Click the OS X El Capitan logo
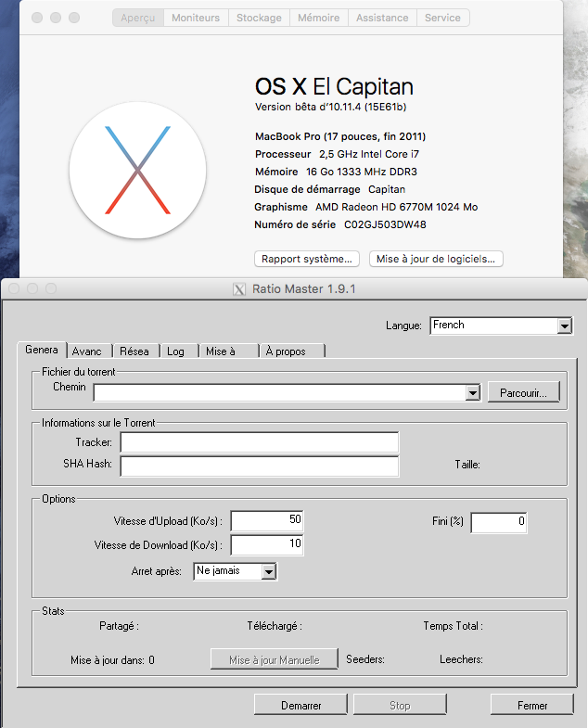Screen dimensions: 588x728 (x=137, y=171)
